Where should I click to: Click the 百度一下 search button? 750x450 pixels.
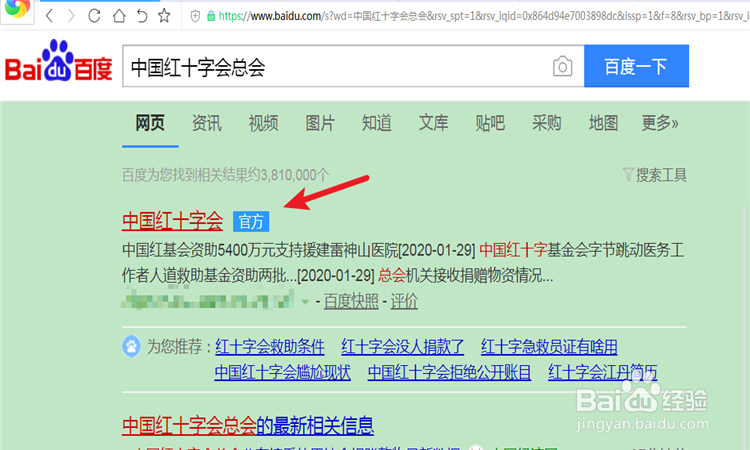pos(636,66)
